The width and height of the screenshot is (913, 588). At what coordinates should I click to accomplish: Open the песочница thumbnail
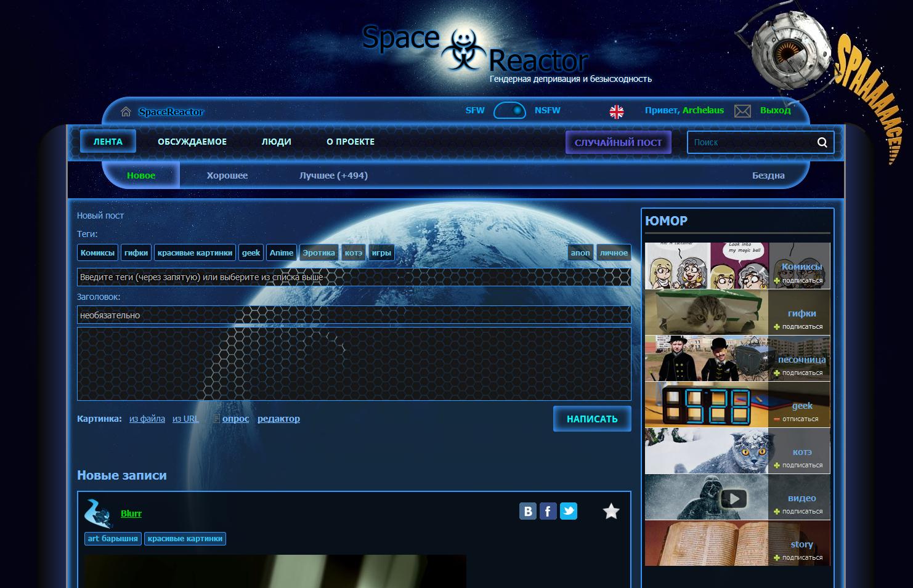[707, 358]
